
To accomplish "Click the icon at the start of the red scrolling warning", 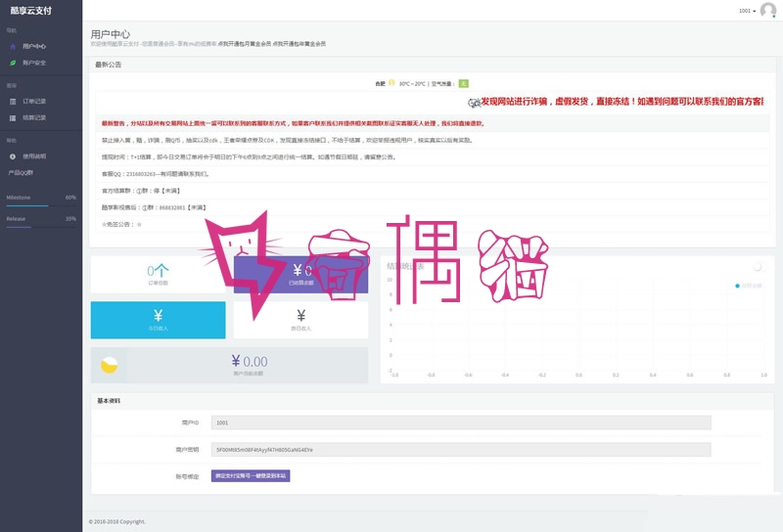I will point(474,103).
